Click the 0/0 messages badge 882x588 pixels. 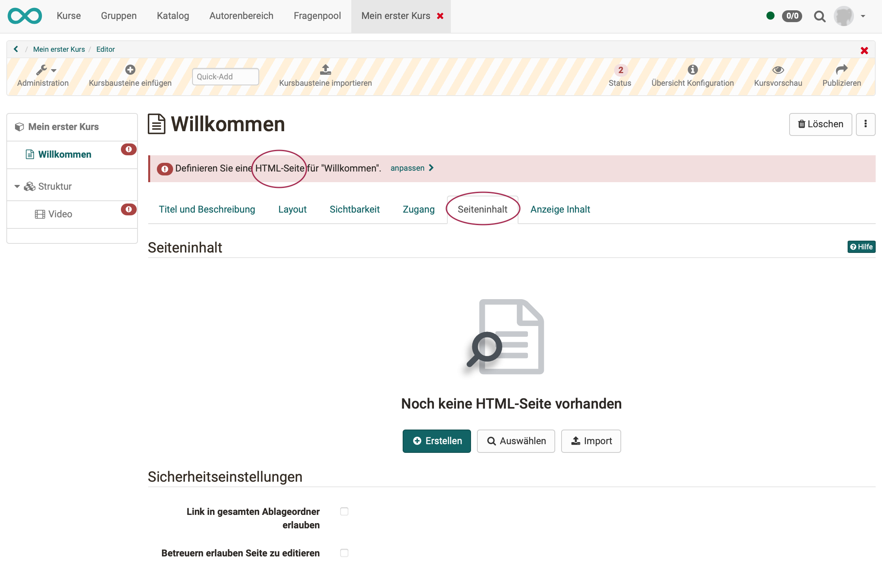pos(792,16)
